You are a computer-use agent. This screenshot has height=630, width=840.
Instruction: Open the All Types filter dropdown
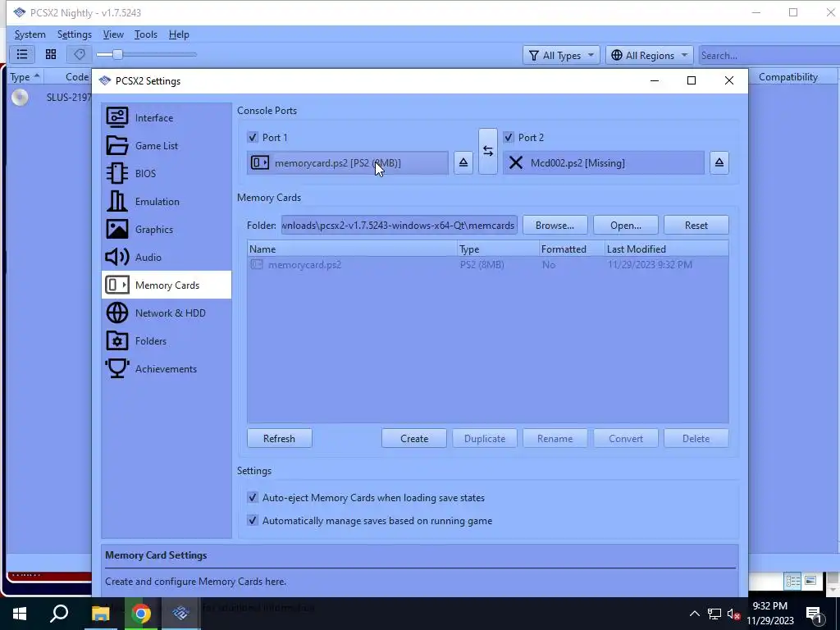pos(561,55)
